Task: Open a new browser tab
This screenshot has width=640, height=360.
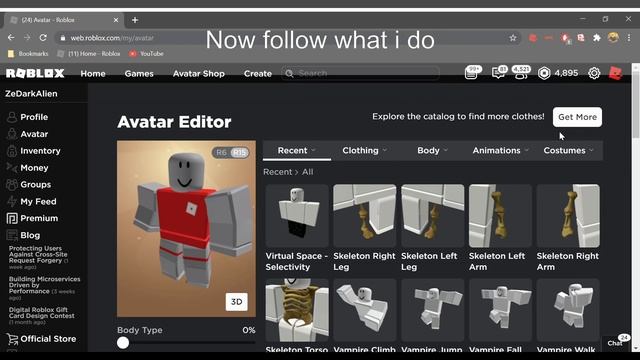Action: (x=135, y=20)
